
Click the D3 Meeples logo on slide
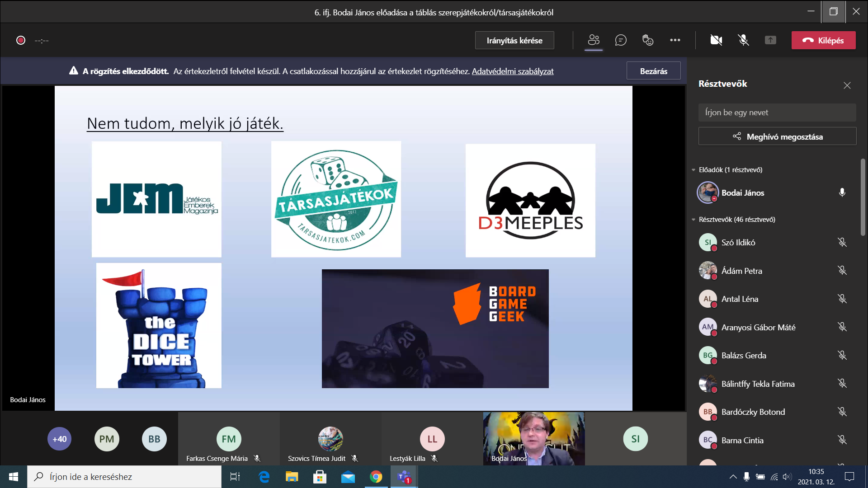530,201
